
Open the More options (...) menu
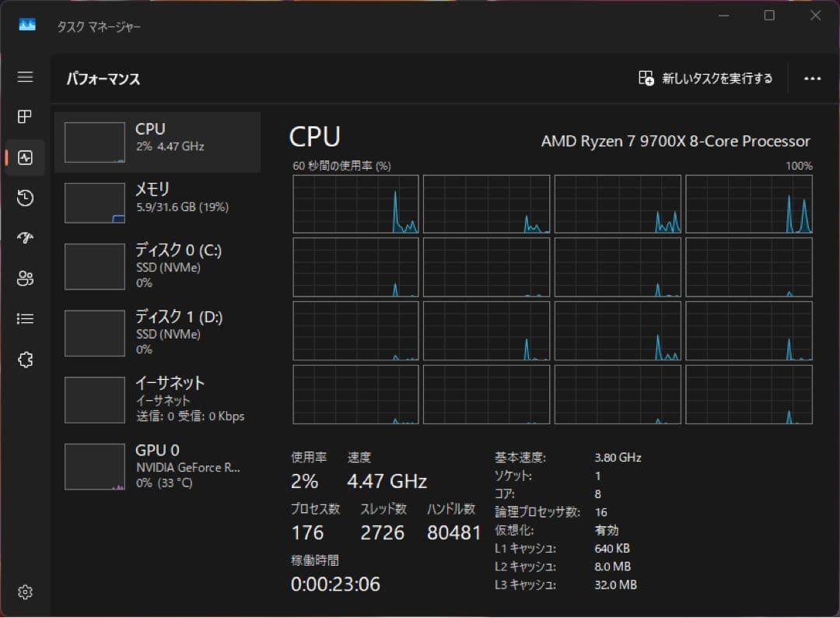pyautogui.click(x=813, y=78)
